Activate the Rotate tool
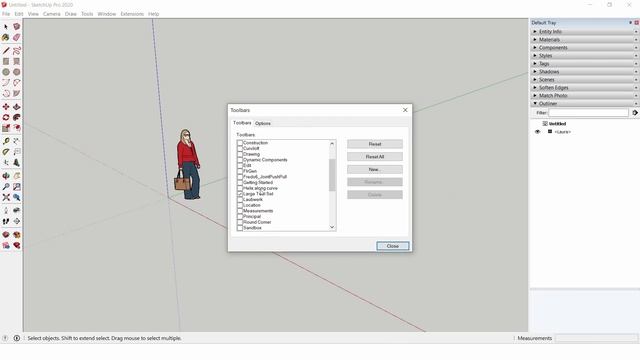This screenshot has width=640, height=360. (x=6, y=117)
